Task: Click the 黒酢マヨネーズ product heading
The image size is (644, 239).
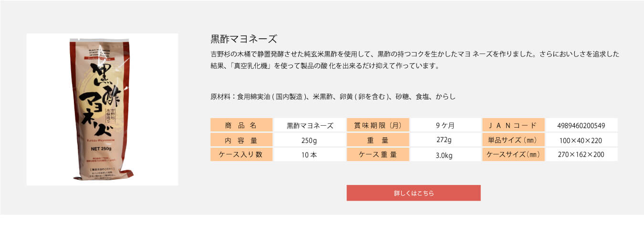Action: coord(244,39)
